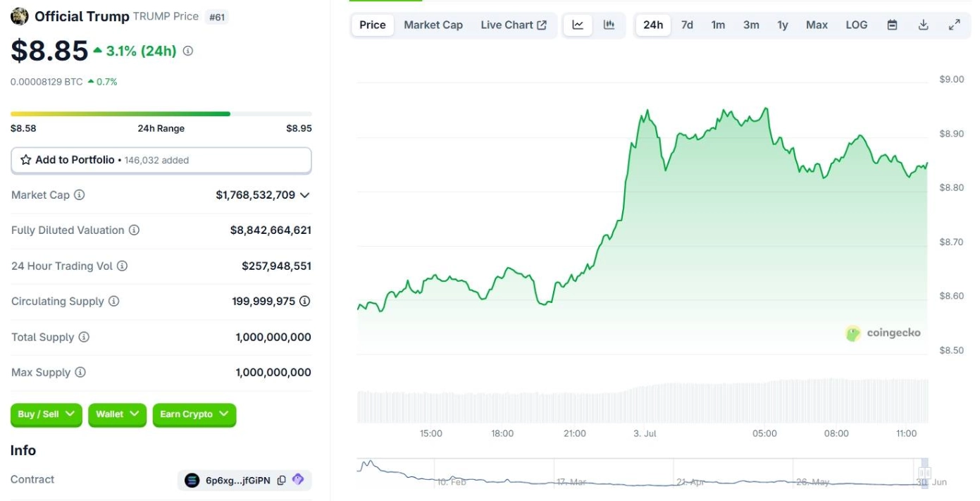Open the Live Chart external link
The image size is (980, 501).
click(514, 25)
